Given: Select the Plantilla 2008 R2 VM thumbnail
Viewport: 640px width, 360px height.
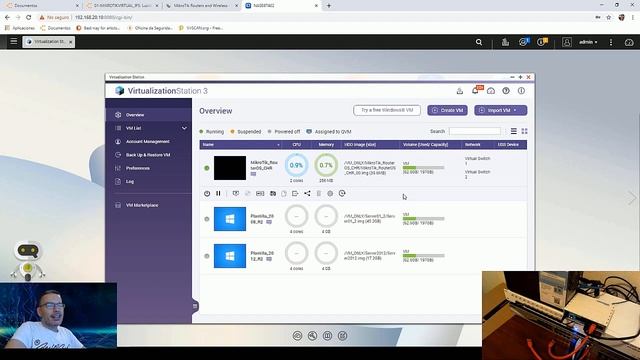Looking at the screenshot, I should [x=230, y=219].
